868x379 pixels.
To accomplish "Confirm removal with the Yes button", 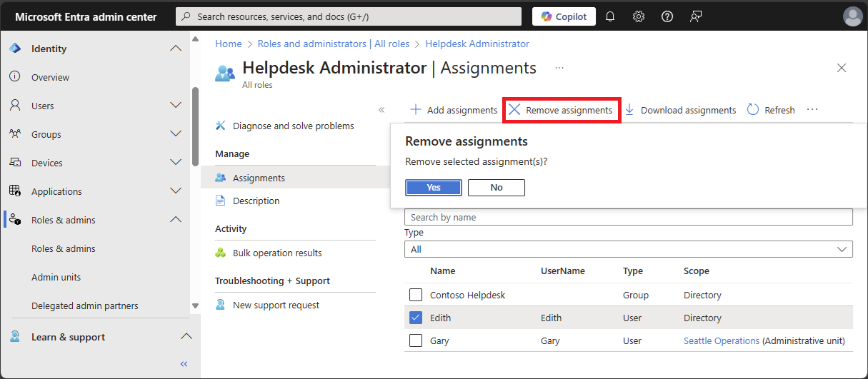I will point(434,188).
